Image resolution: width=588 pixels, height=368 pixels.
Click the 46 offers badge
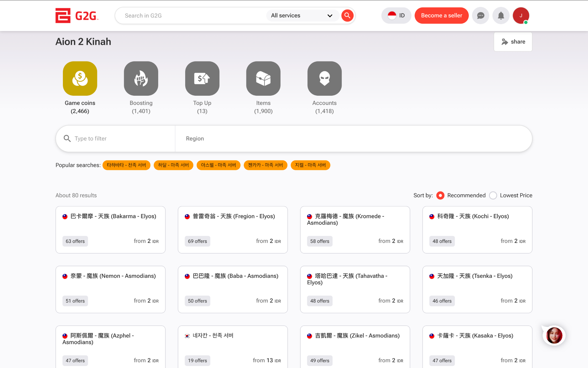pos(442,301)
